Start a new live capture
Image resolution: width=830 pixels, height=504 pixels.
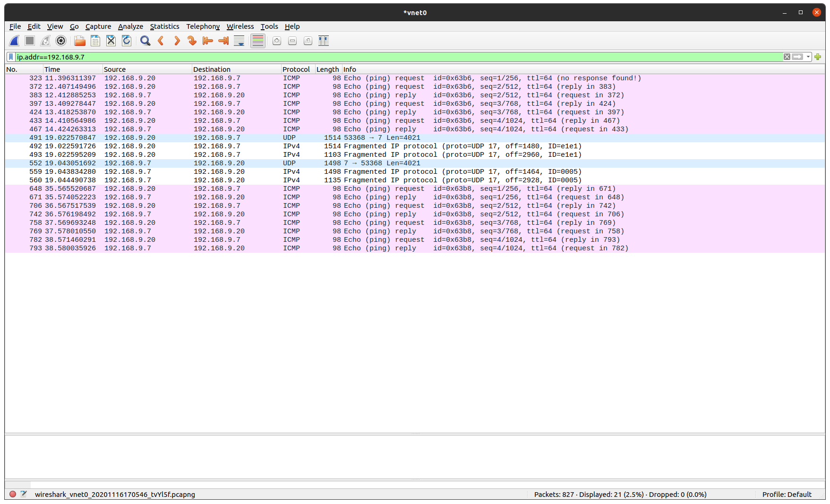pyautogui.click(x=14, y=41)
